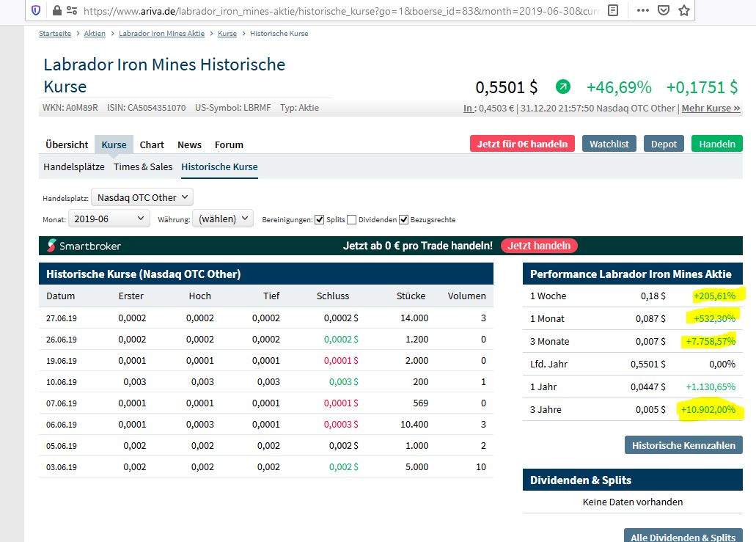
Task: Expand the Monat 2019-06 dropdown
Action: (109, 218)
